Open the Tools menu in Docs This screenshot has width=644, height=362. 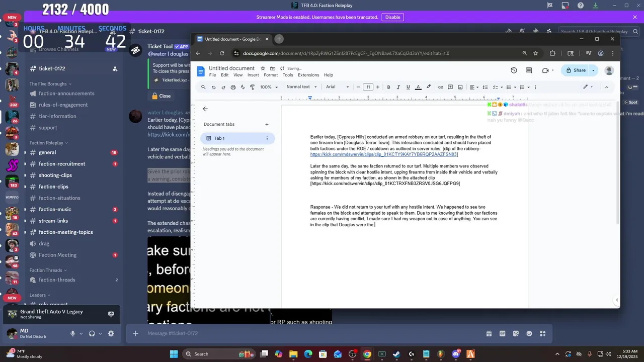pos(288,75)
